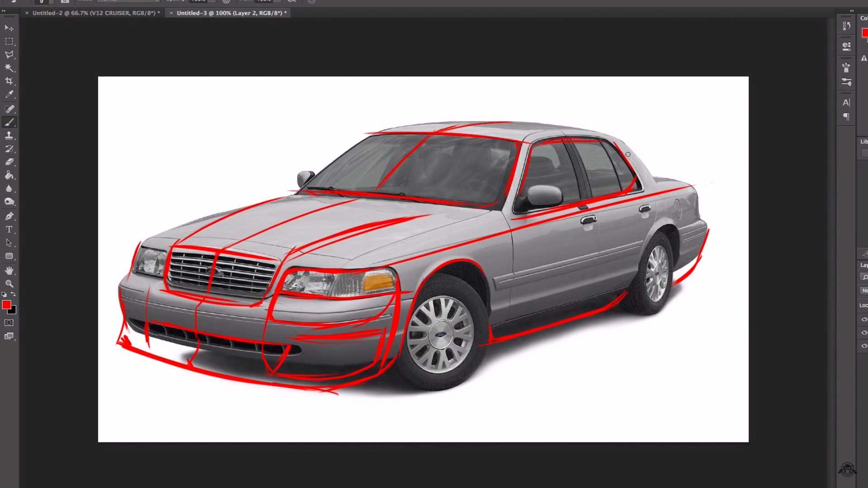Viewport: 868px width, 488px height.
Task: Expand the tools panel double-arrow
Action: click(x=4, y=11)
